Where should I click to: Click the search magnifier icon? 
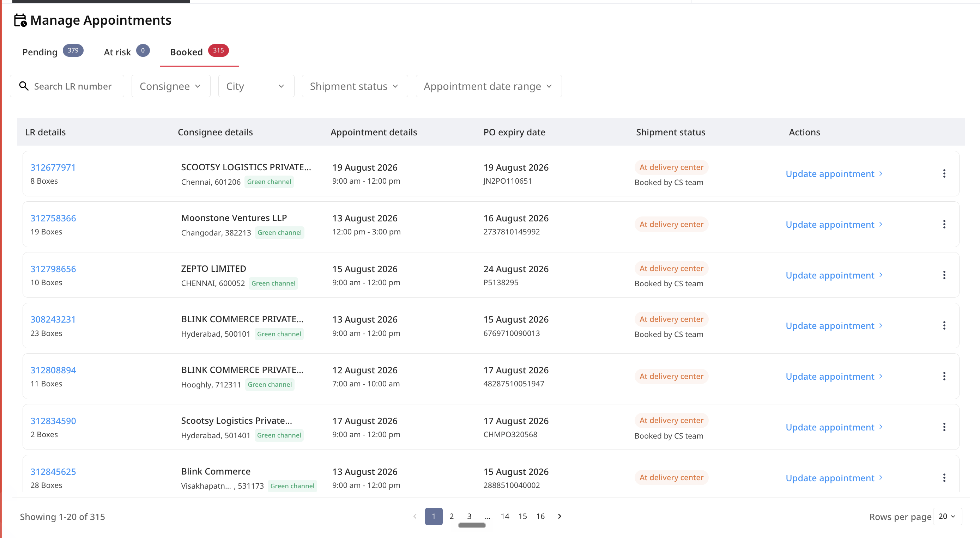click(x=24, y=86)
